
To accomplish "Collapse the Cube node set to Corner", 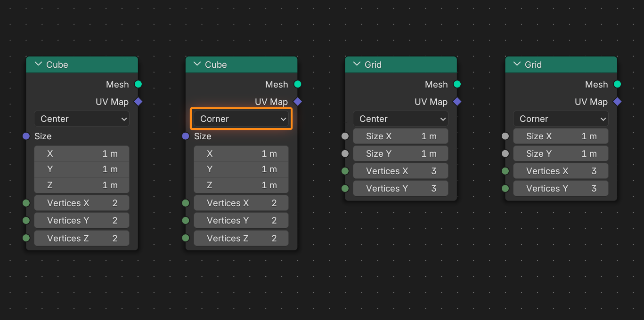I will pos(198,64).
